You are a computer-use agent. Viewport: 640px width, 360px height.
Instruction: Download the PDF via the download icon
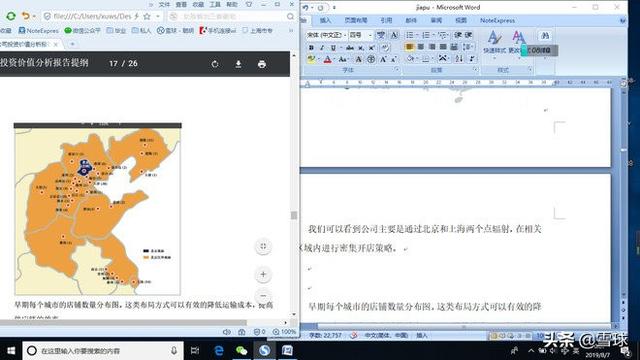(238, 64)
